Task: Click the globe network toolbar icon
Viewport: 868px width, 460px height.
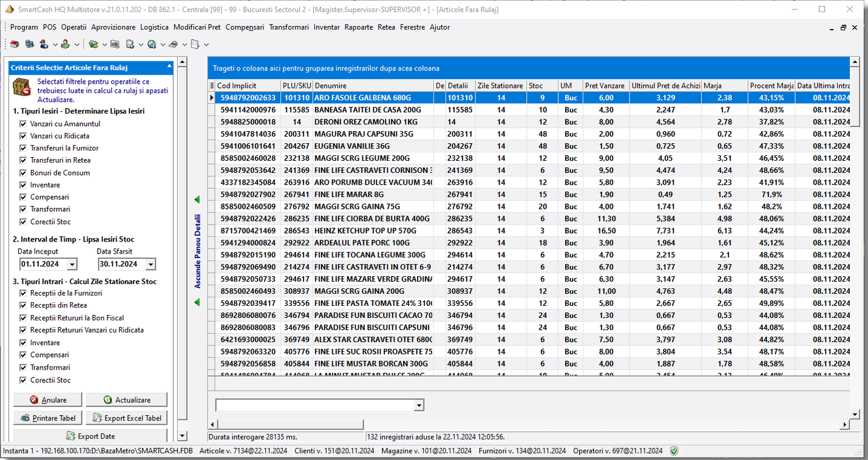Action: [152, 44]
